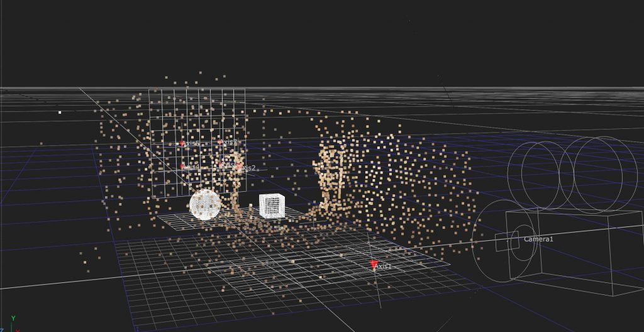The height and width of the screenshot is (332, 644).
Task: Select the red Axis1 marker
Action: point(374,265)
